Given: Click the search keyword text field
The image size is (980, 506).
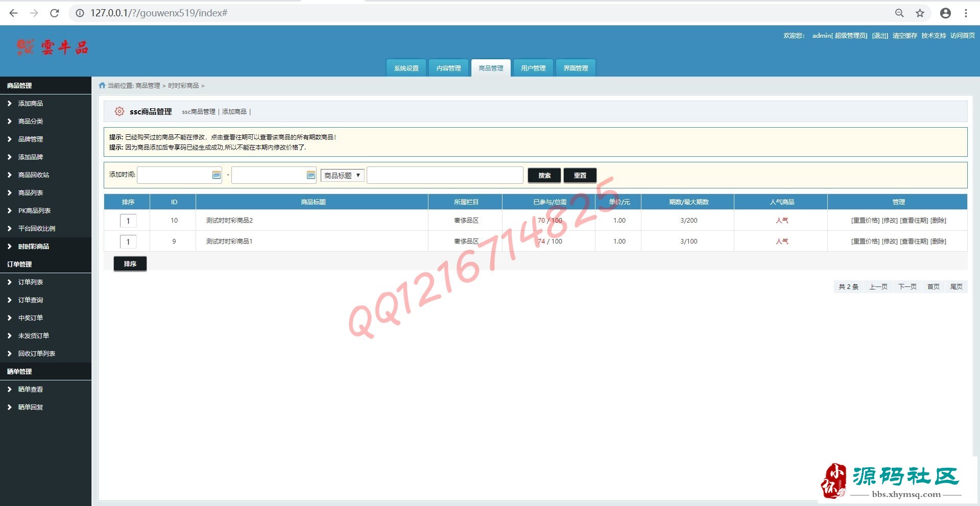Looking at the screenshot, I should (445, 175).
